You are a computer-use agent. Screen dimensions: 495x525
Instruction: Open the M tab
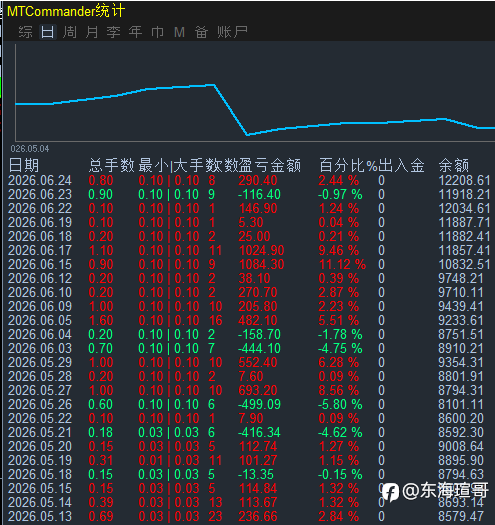(x=179, y=32)
